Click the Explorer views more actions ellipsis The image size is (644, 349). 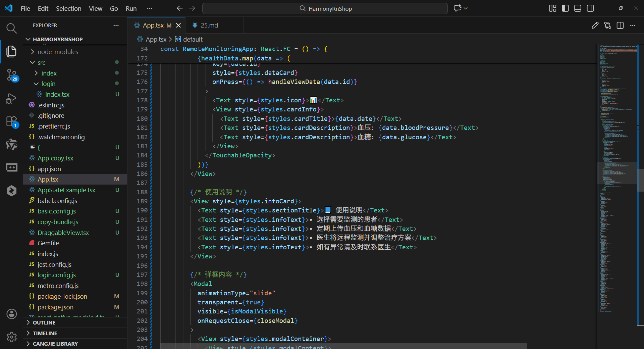[116, 26]
